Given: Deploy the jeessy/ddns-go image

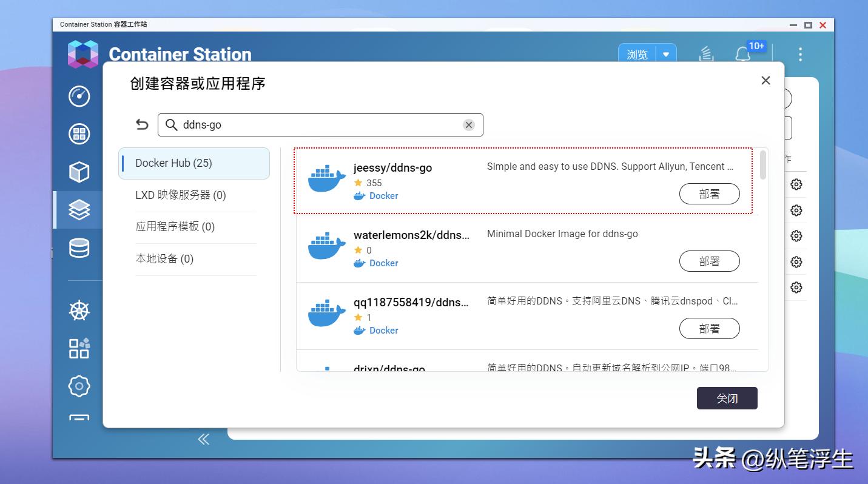Looking at the screenshot, I should pos(709,193).
